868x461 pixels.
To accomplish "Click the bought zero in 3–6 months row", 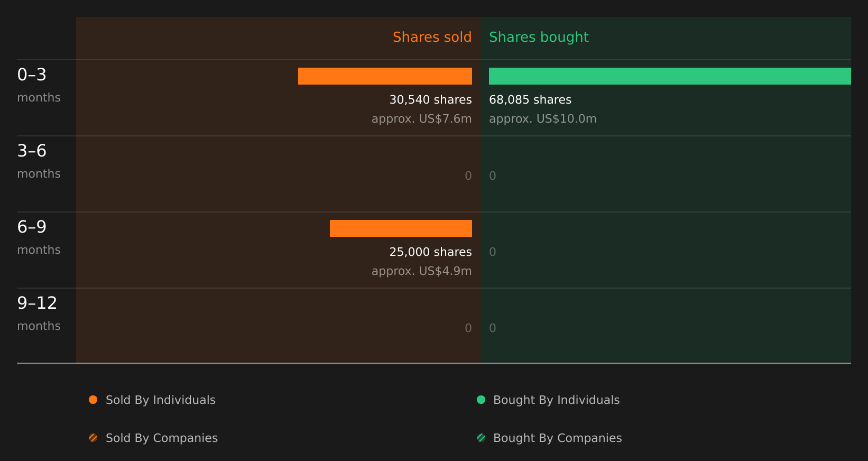I will click(493, 176).
